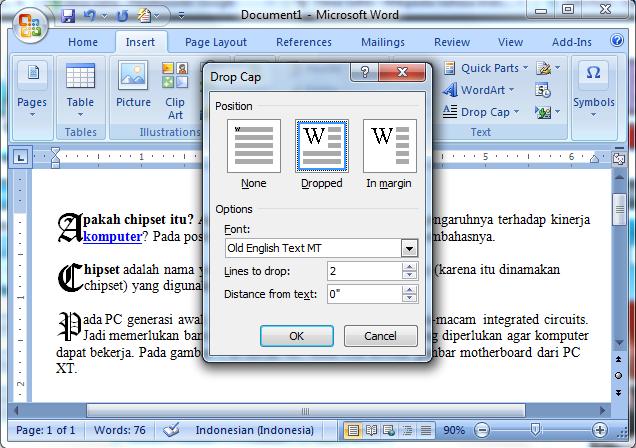Decrease Distance from text value
636x448 pixels.
coord(410,299)
